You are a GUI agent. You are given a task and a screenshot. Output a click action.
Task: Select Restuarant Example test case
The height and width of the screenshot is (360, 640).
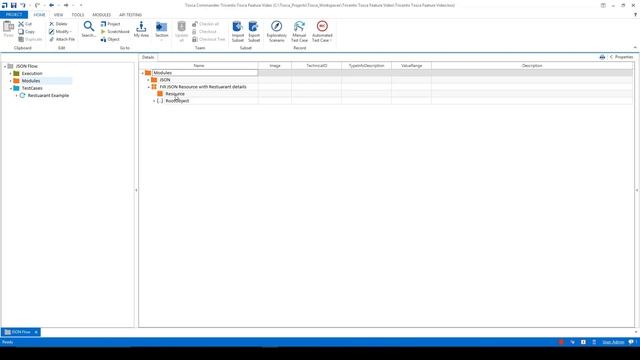coord(48,96)
